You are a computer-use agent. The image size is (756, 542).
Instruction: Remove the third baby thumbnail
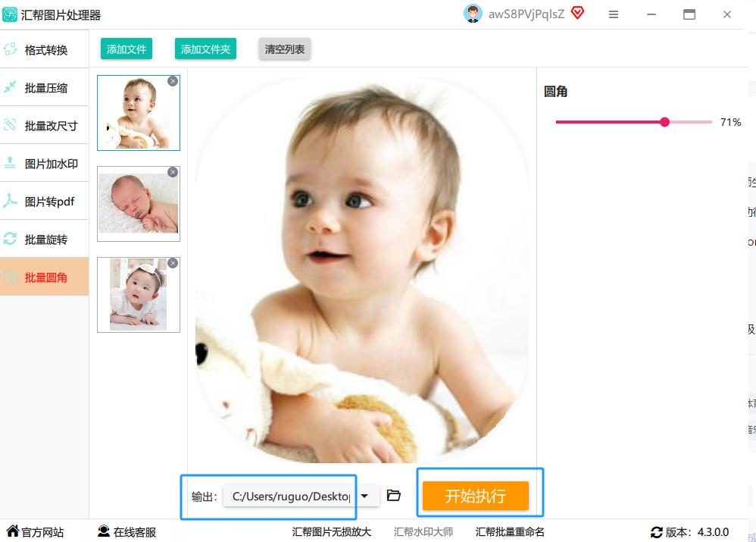173,263
